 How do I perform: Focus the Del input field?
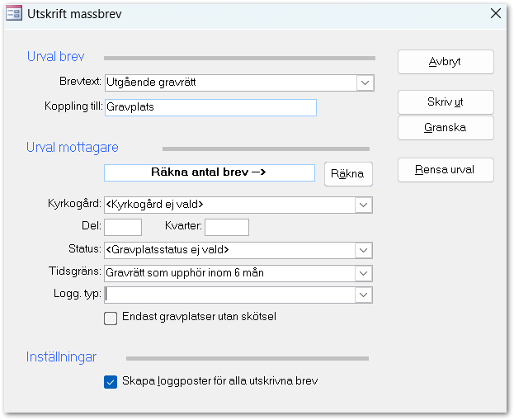pos(123,227)
